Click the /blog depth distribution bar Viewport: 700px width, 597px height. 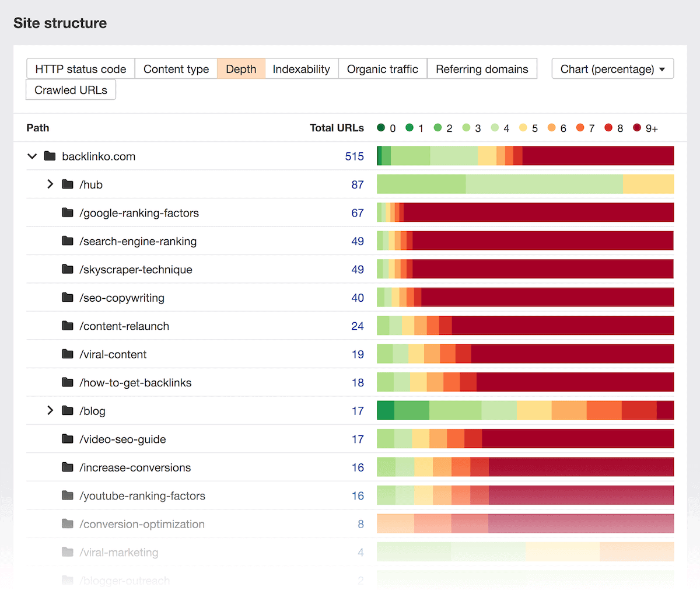526,411
